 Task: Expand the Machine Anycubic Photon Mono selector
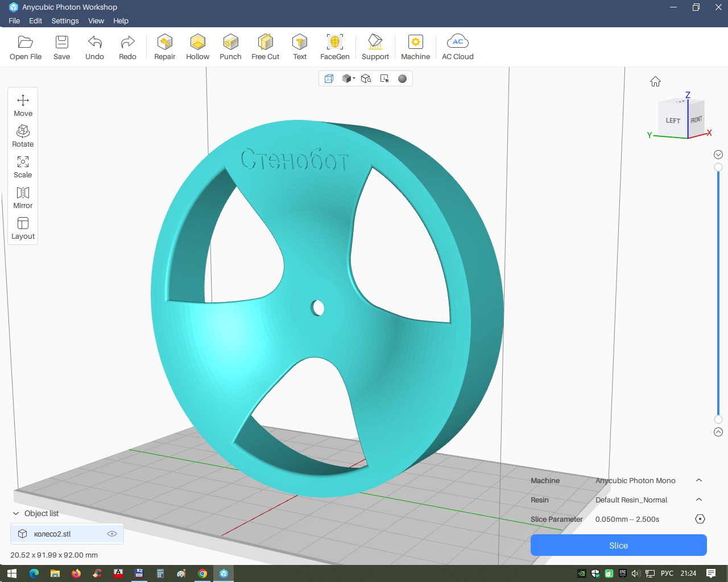699,480
